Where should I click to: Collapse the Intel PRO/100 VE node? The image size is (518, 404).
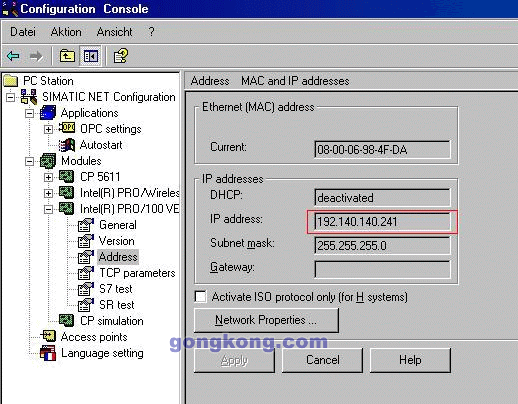pos(48,209)
